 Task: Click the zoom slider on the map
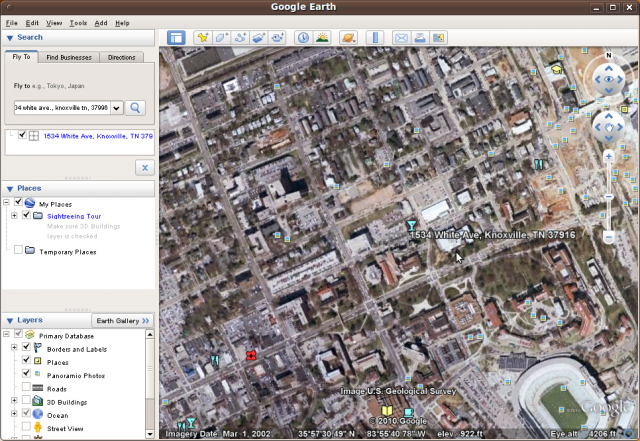pyautogui.click(x=609, y=196)
